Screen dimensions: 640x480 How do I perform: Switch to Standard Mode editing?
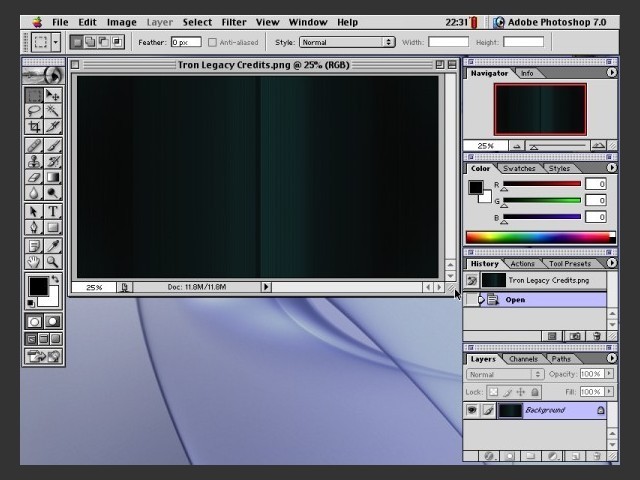coord(34,322)
